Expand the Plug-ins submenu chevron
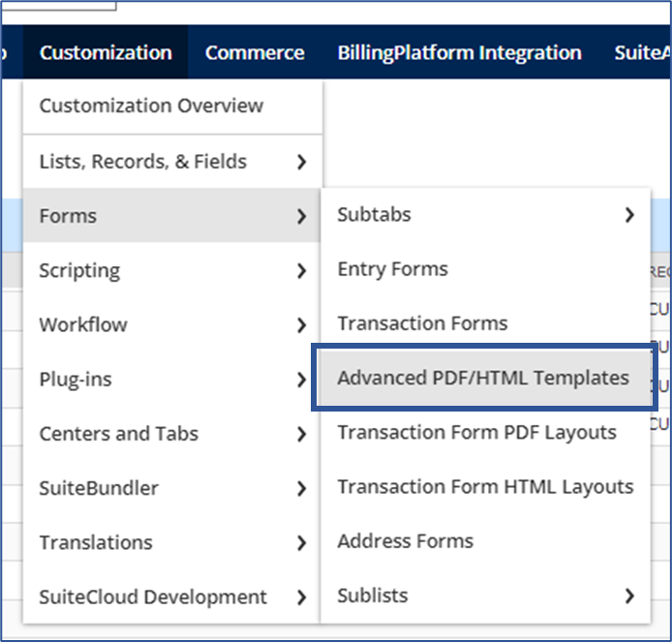 coord(302,380)
